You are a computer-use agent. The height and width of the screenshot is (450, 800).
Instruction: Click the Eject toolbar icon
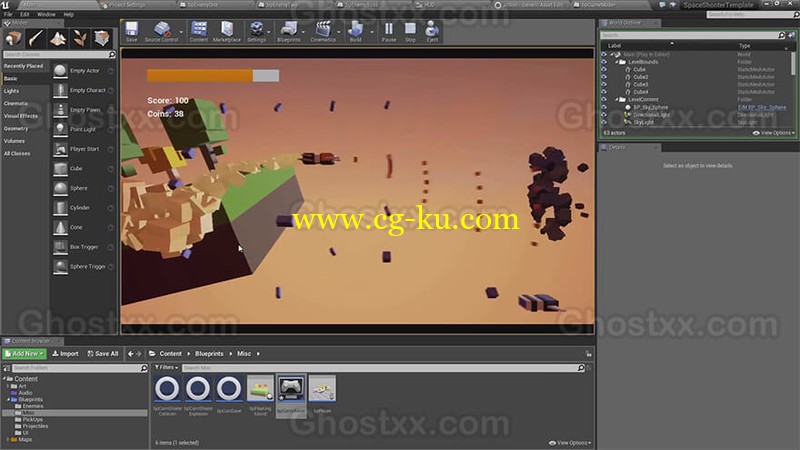click(x=432, y=32)
